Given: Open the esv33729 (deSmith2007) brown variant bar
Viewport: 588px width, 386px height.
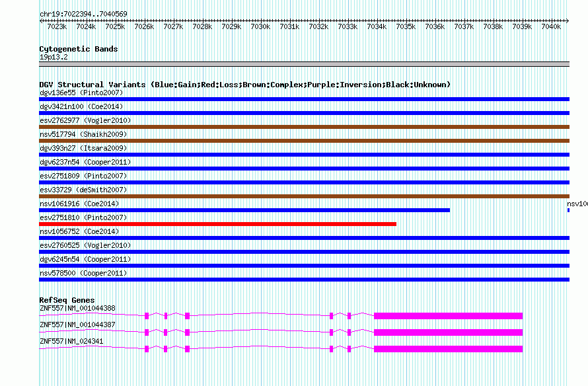Looking at the screenshot, I should pyautogui.click(x=304, y=196).
